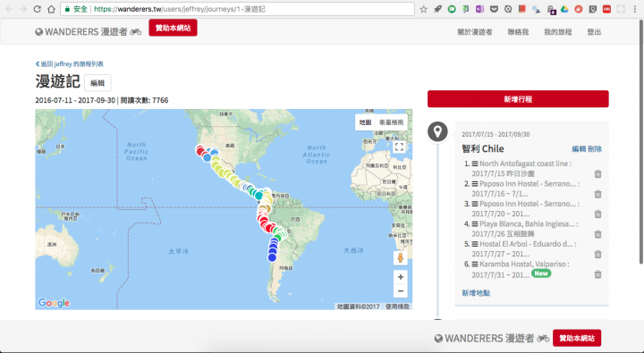
Task: Trash the Karamba Hostal, Valpariso entry
Action: [x=597, y=274]
